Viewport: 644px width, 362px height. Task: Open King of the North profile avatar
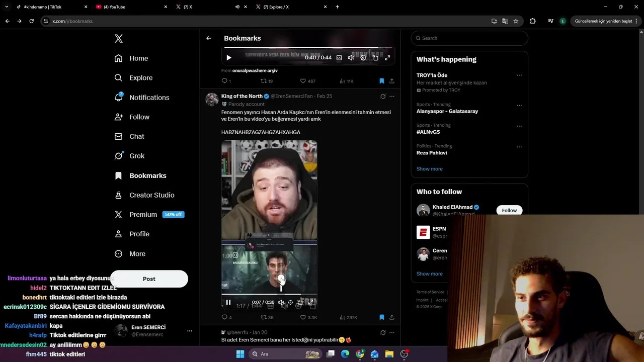212,99
